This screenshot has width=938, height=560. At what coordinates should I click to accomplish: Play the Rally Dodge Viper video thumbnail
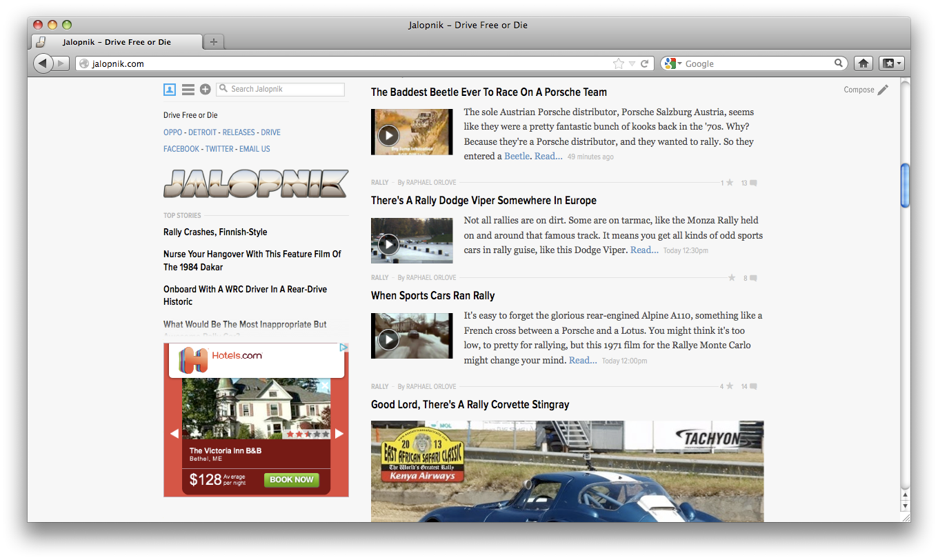pyautogui.click(x=412, y=241)
